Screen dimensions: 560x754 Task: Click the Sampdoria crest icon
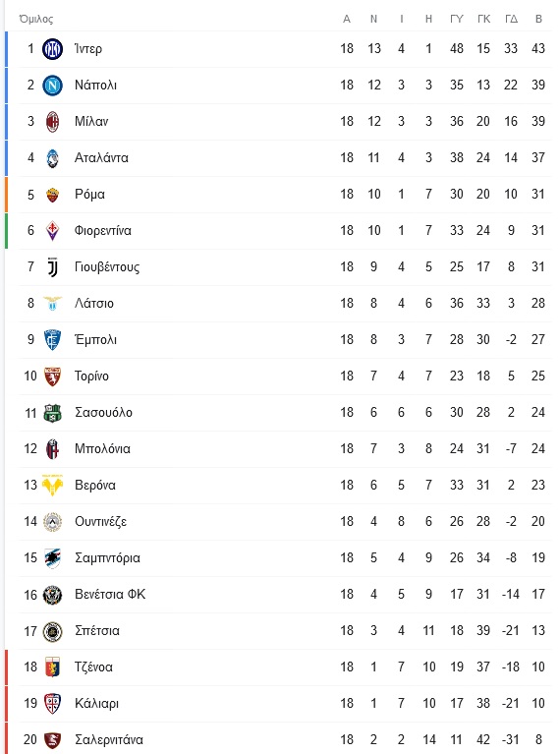(x=52, y=558)
